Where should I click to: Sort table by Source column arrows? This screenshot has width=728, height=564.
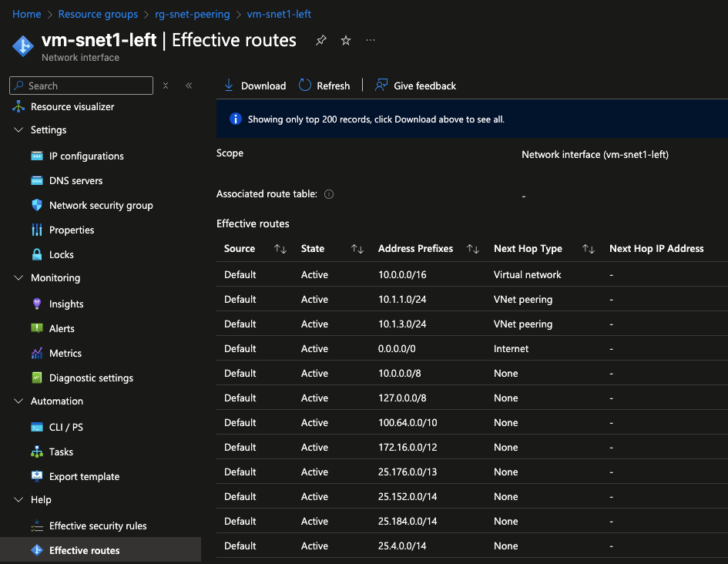[280, 249]
